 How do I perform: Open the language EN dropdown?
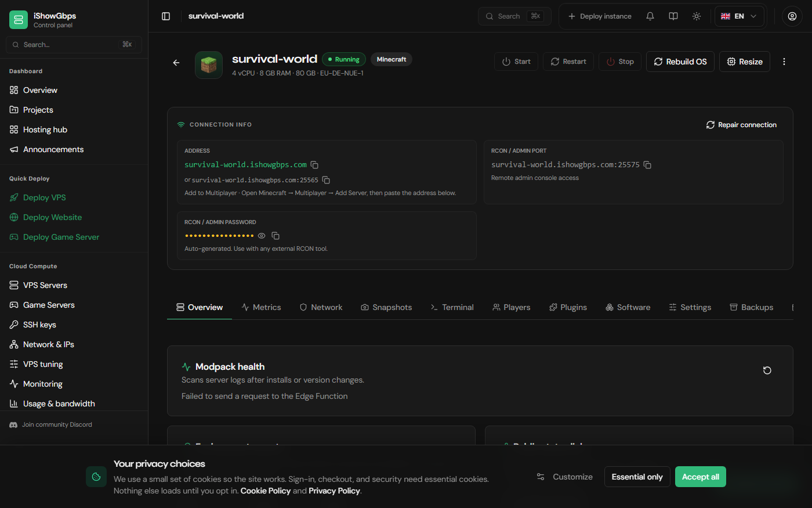(739, 16)
